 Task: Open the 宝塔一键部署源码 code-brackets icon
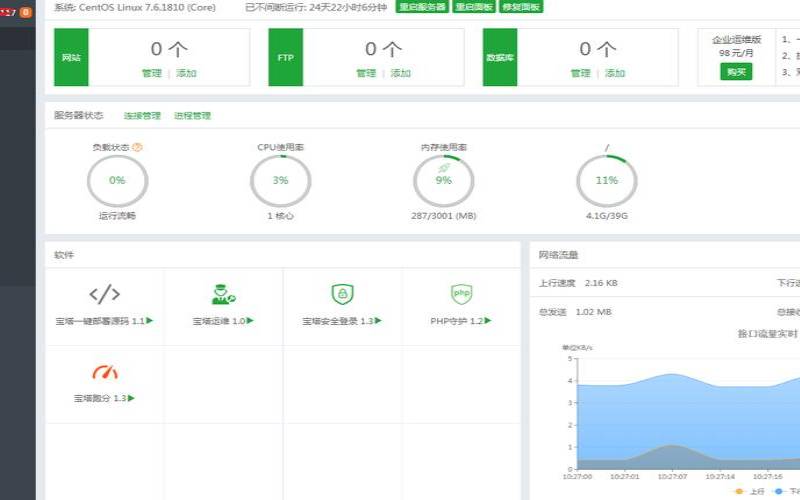[105, 294]
